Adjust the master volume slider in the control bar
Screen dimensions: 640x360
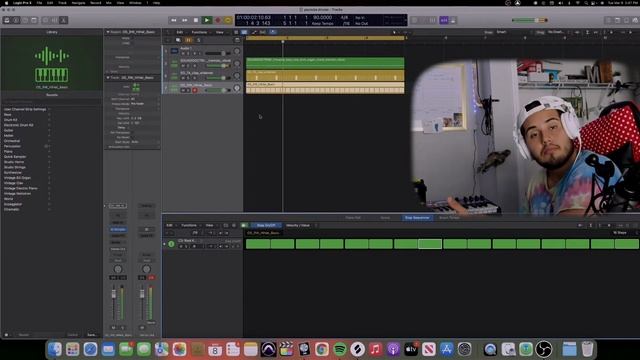point(530,20)
